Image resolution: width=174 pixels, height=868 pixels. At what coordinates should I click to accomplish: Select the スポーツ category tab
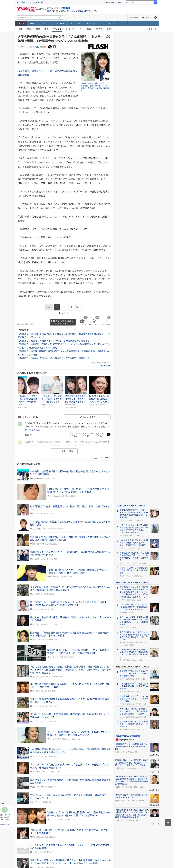tap(70, 29)
